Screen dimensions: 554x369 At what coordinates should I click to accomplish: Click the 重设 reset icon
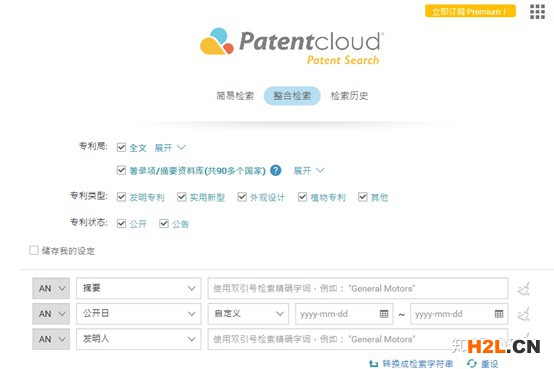point(472,363)
